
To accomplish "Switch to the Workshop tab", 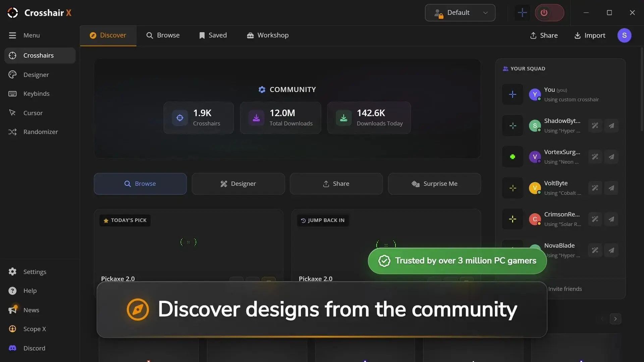I will coord(268,35).
